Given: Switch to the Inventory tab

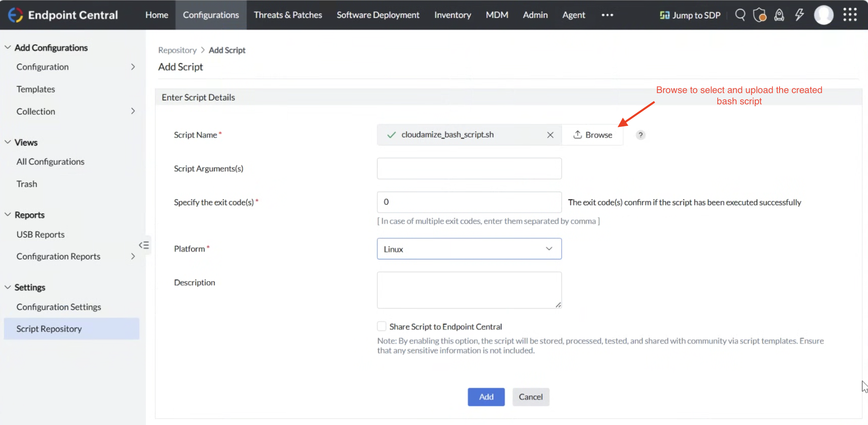Looking at the screenshot, I should pyautogui.click(x=452, y=15).
